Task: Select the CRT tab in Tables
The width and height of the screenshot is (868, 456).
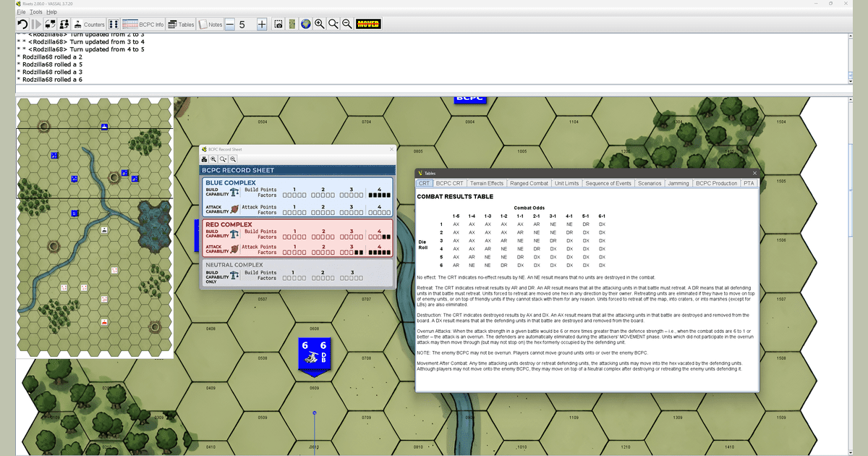Action: point(424,183)
